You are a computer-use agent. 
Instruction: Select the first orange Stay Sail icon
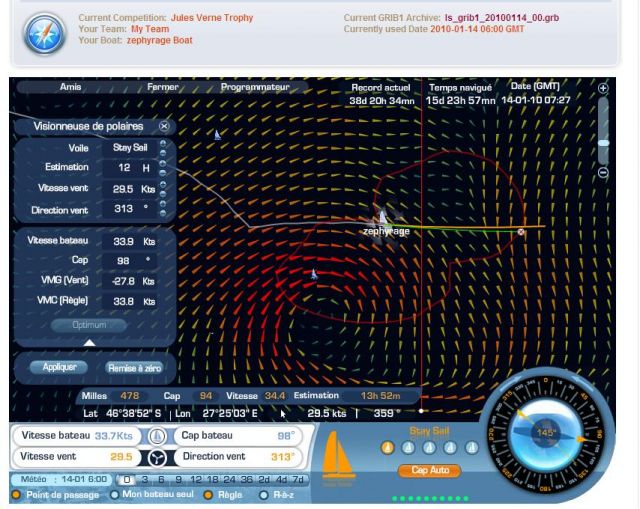point(388,448)
